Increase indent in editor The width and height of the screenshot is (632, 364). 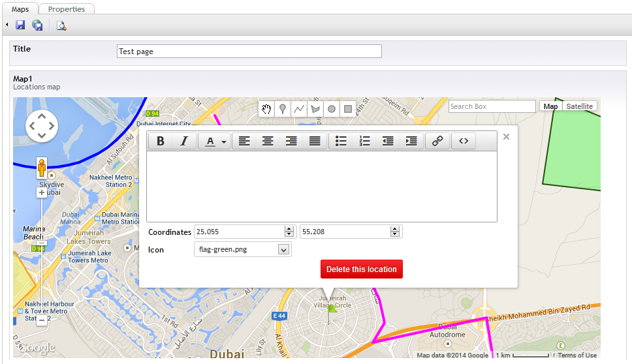[x=411, y=141]
